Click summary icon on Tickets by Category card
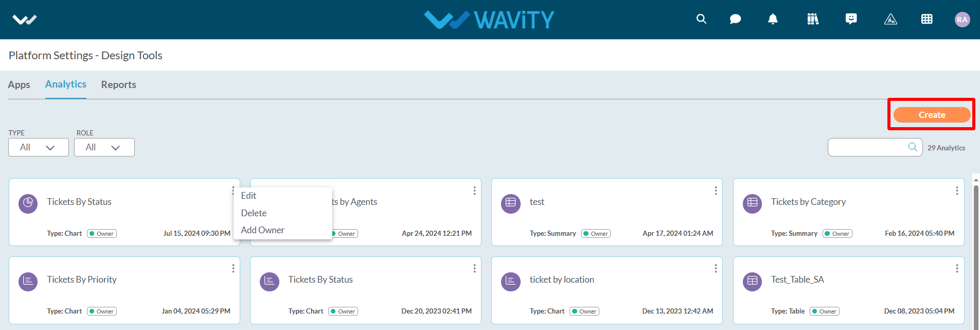This screenshot has width=980, height=330. [753, 203]
